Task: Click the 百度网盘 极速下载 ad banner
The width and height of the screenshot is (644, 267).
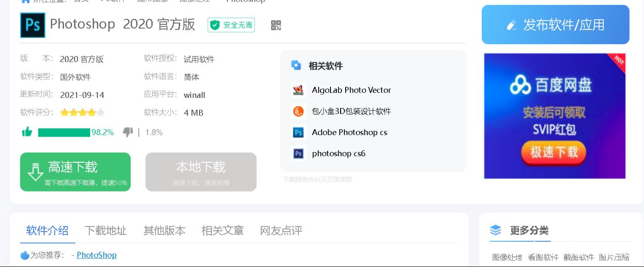Action: pyautogui.click(x=554, y=116)
